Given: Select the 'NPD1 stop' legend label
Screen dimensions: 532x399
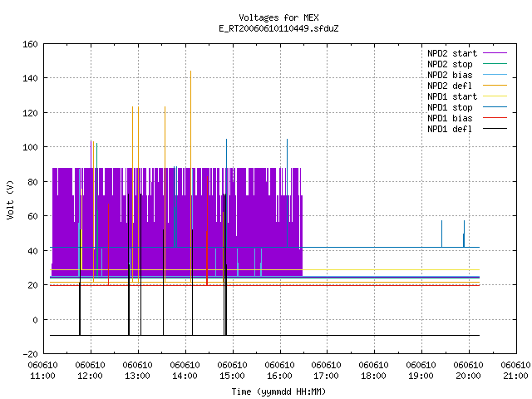Looking at the screenshot, I should (450, 107).
